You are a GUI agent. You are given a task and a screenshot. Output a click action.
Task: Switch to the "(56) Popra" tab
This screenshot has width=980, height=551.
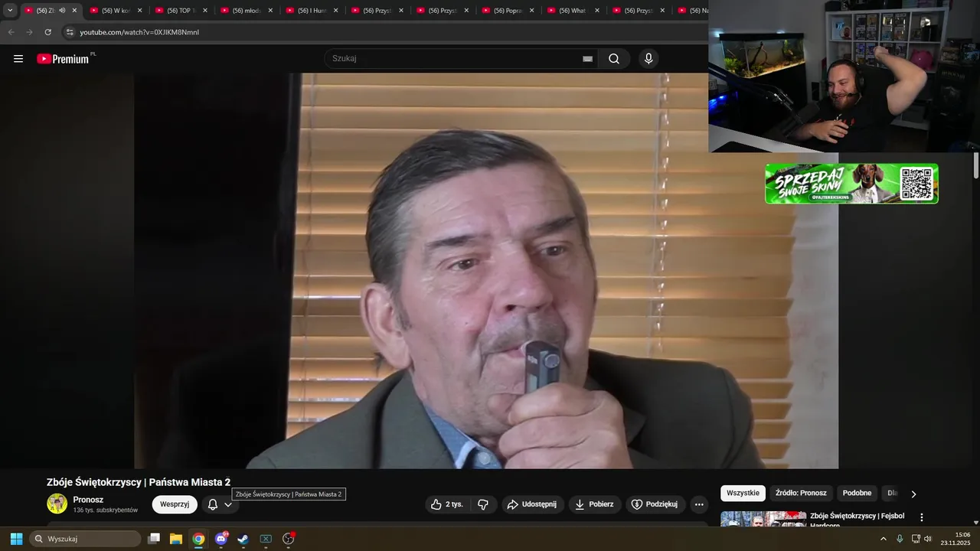[x=507, y=11]
